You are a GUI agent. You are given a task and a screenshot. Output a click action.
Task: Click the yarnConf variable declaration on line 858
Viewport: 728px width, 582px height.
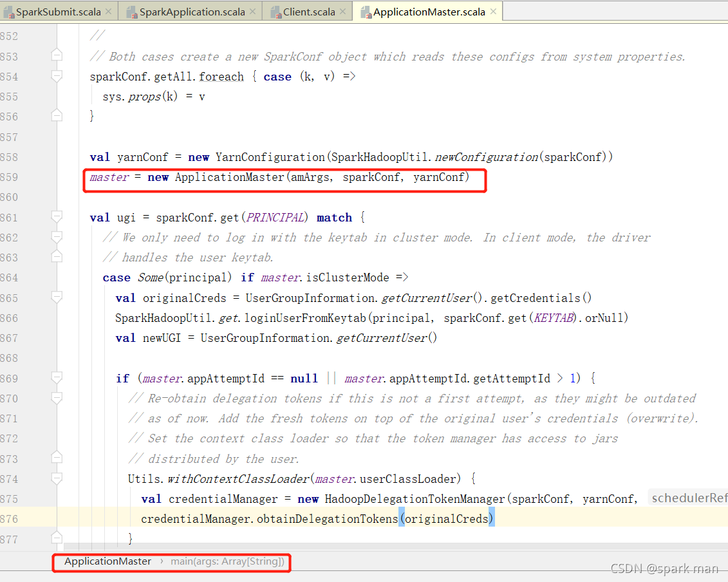coord(142,157)
